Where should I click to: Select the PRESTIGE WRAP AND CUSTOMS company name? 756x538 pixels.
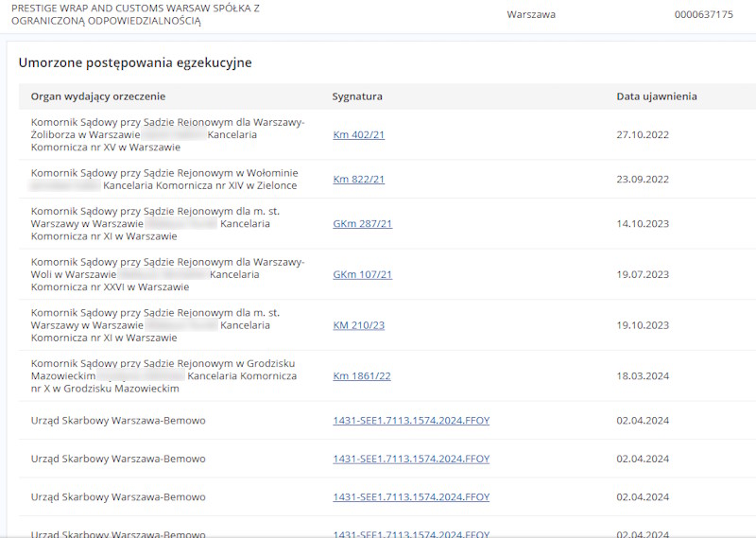point(134,14)
